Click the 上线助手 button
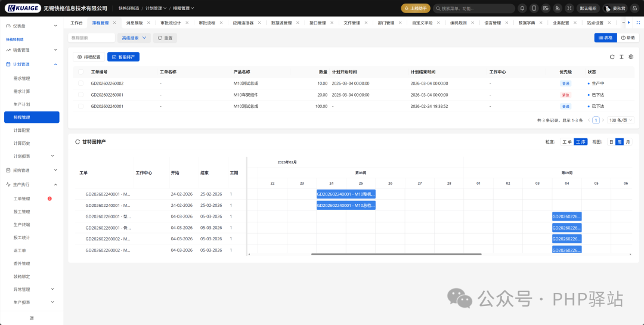Viewport: 644px width, 325px height. click(x=416, y=8)
